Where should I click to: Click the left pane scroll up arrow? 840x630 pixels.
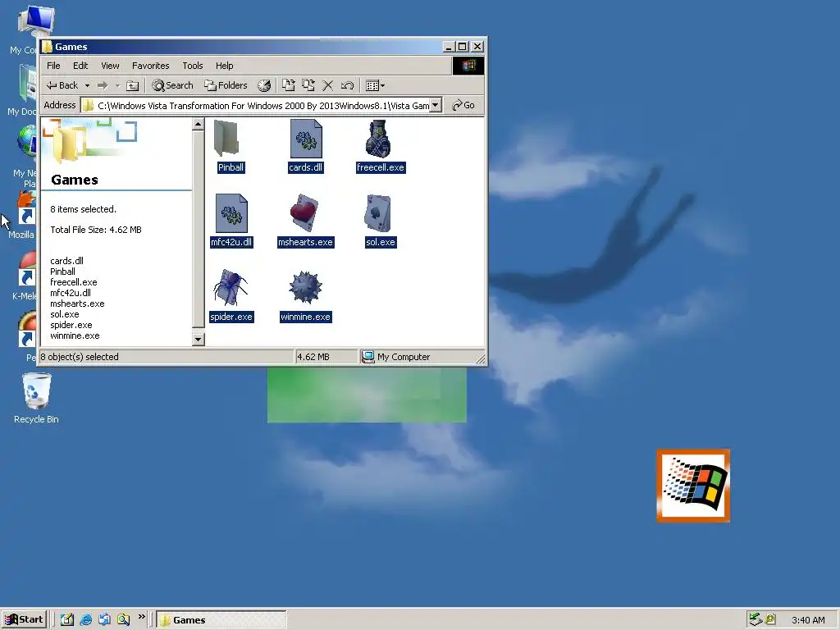coord(199,125)
